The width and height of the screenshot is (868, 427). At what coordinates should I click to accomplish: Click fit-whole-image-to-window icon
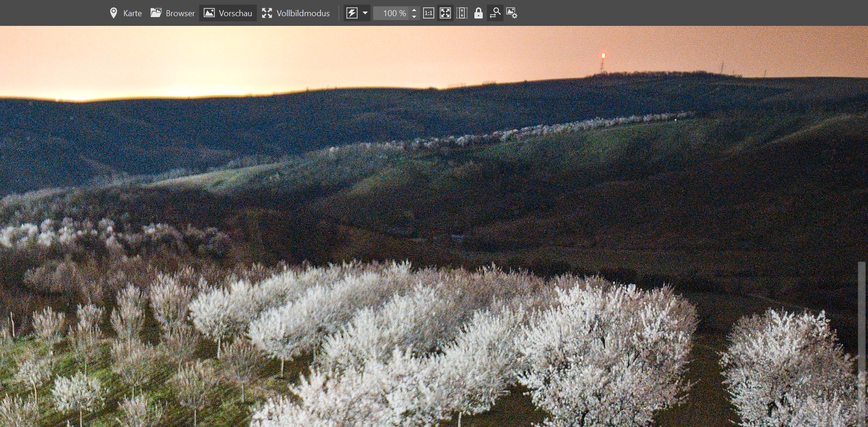tap(445, 13)
